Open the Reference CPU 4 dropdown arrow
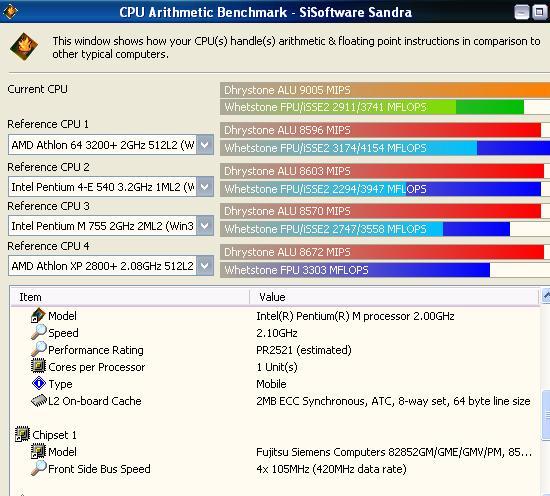This screenshot has height=496, width=550. coord(204,266)
